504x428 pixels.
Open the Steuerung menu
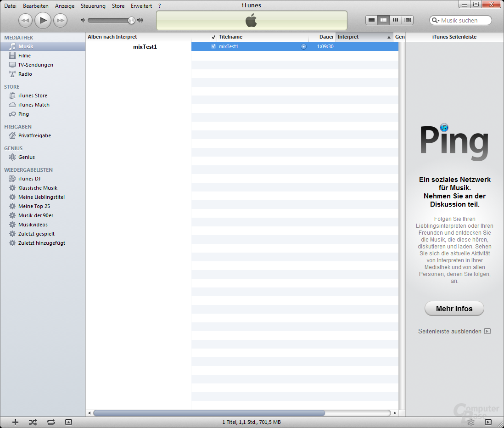coord(93,6)
